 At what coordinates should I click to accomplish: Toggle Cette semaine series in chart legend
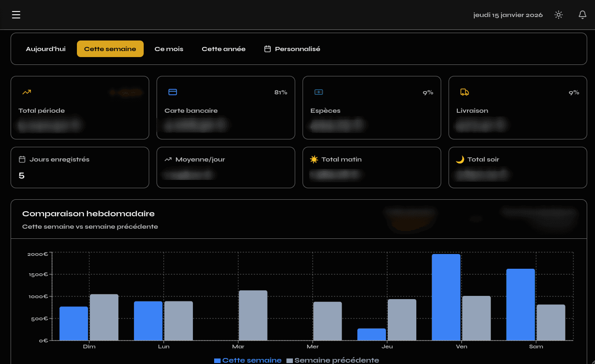pos(248,360)
